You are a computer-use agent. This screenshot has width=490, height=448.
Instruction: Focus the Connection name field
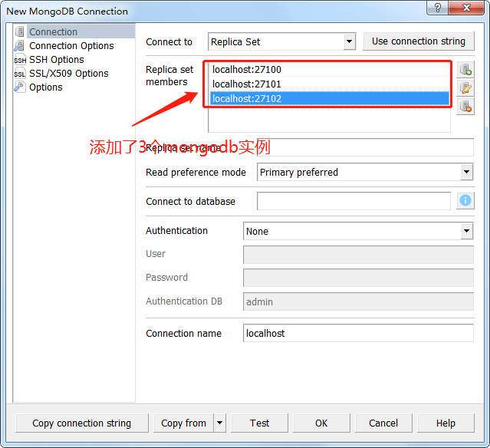358,333
